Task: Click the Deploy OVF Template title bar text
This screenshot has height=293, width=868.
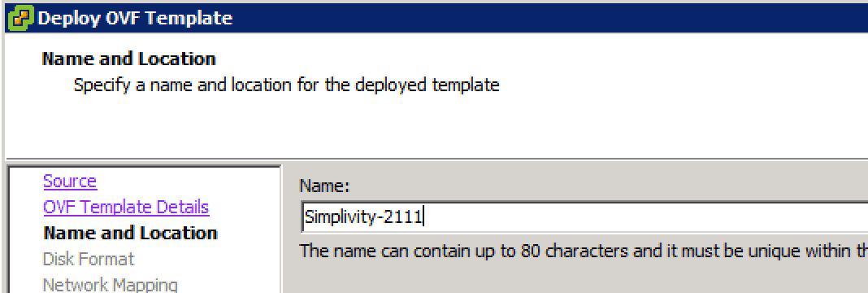Action: (135, 18)
